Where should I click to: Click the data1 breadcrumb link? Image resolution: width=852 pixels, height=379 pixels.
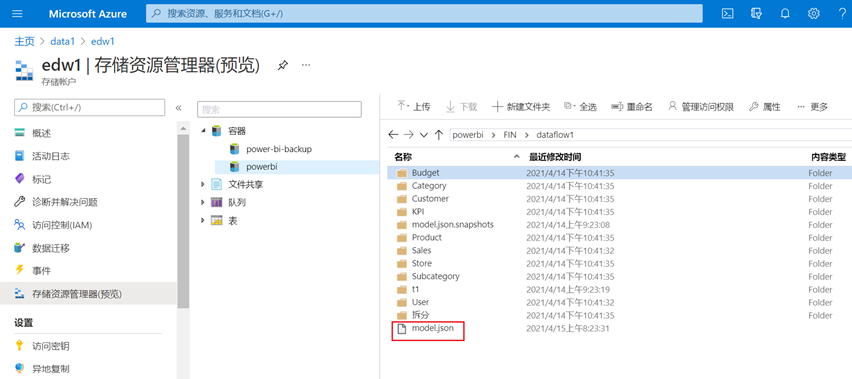(x=62, y=41)
